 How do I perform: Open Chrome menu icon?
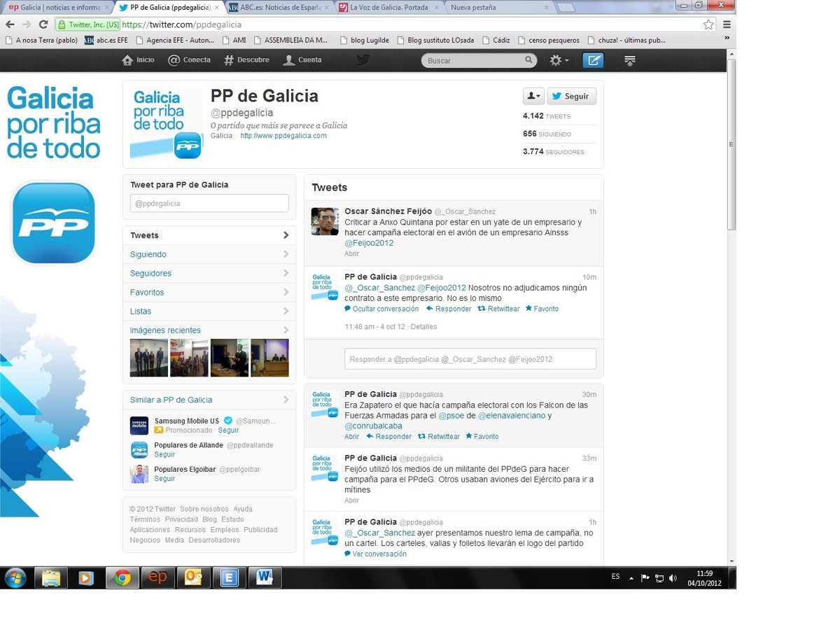tap(727, 24)
